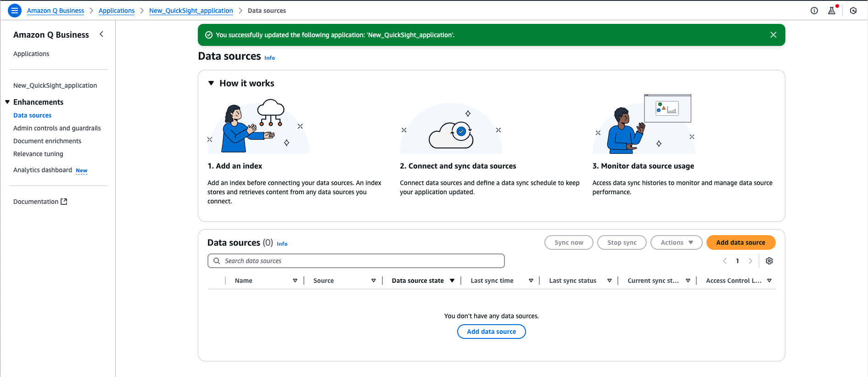868x377 pixels.
Task: Open the hamburger navigation menu
Action: [x=15, y=10]
